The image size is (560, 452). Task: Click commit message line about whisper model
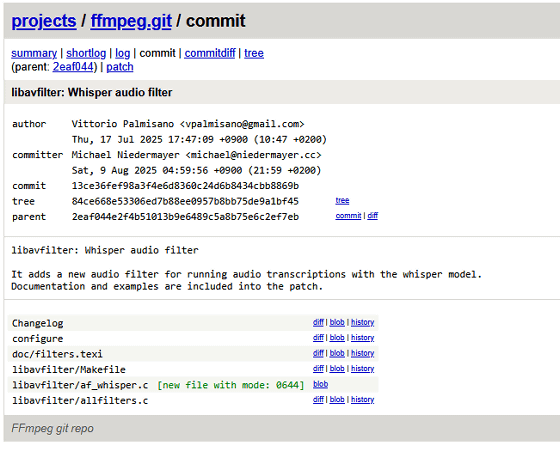pos(246,274)
